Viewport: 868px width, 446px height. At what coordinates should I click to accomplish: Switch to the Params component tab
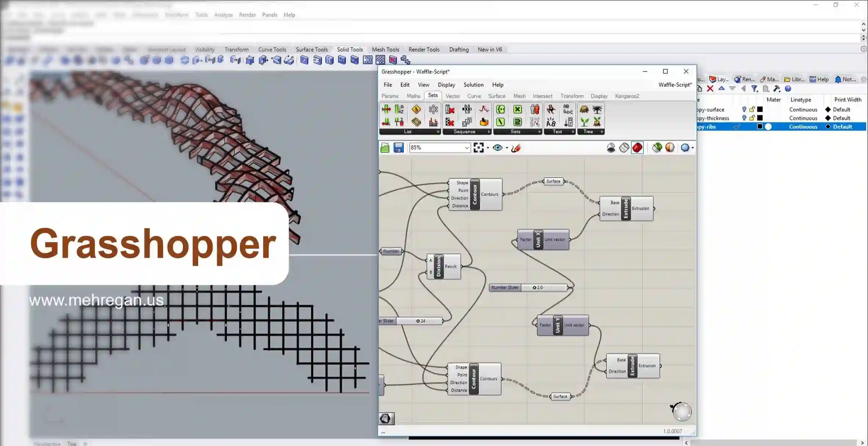coord(390,96)
